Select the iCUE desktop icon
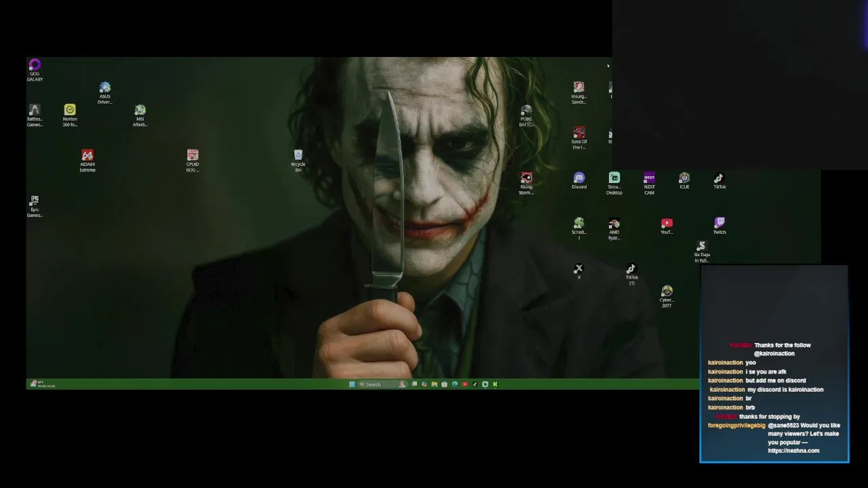The height and width of the screenshot is (488, 868). pyautogui.click(x=684, y=180)
